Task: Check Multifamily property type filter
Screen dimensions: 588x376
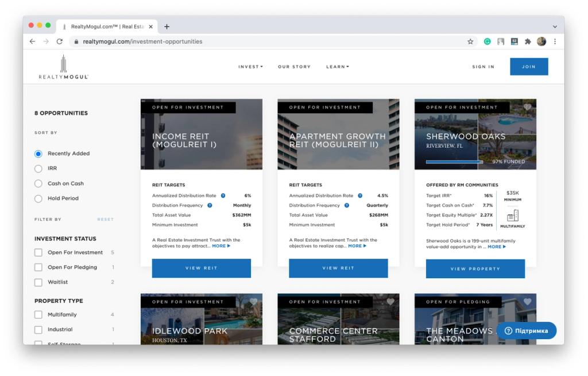Action: 38,314
